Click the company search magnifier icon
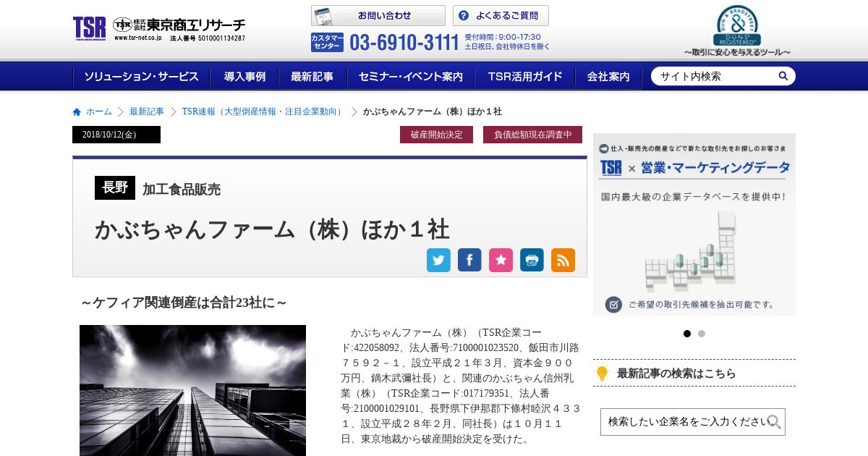 click(x=775, y=422)
